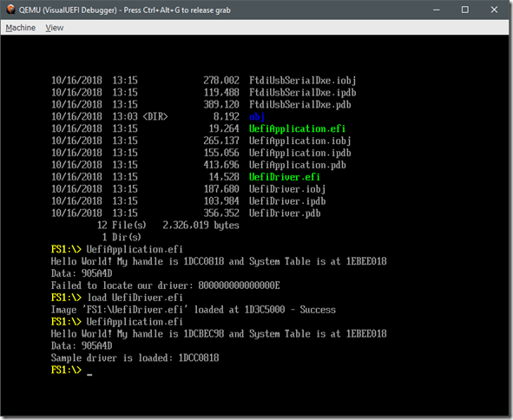Viewport: 513px width, 420px height.
Task: Click the 800000000000000E error code
Action: 239,285
